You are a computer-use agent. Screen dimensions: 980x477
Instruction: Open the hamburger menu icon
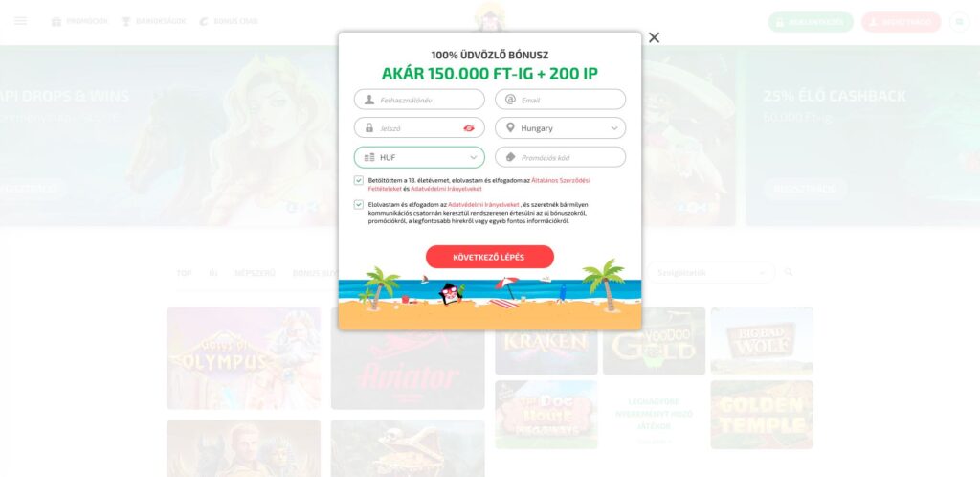21,21
